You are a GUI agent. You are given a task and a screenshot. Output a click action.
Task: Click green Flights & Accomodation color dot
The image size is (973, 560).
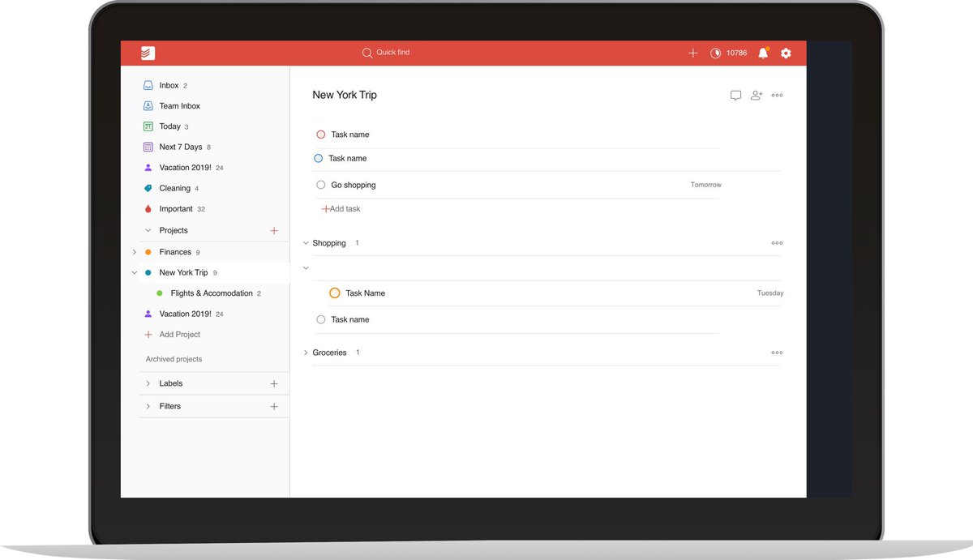tap(159, 293)
